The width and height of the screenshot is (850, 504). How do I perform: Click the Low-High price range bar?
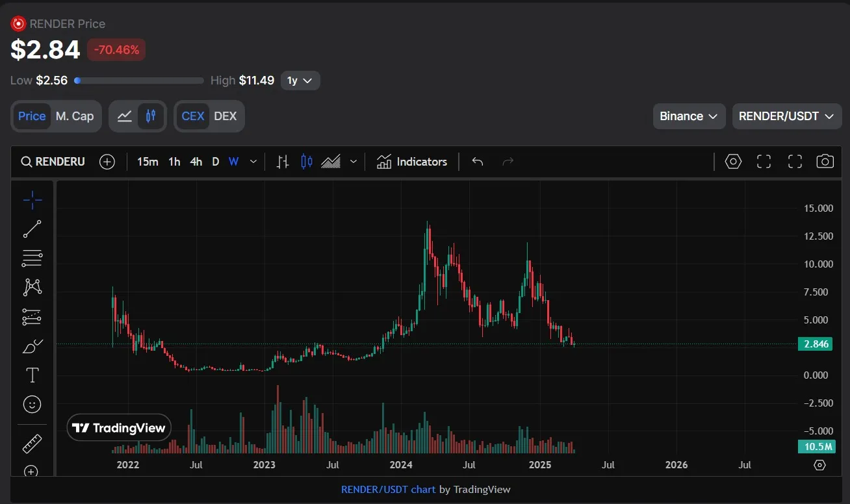pyautogui.click(x=140, y=81)
